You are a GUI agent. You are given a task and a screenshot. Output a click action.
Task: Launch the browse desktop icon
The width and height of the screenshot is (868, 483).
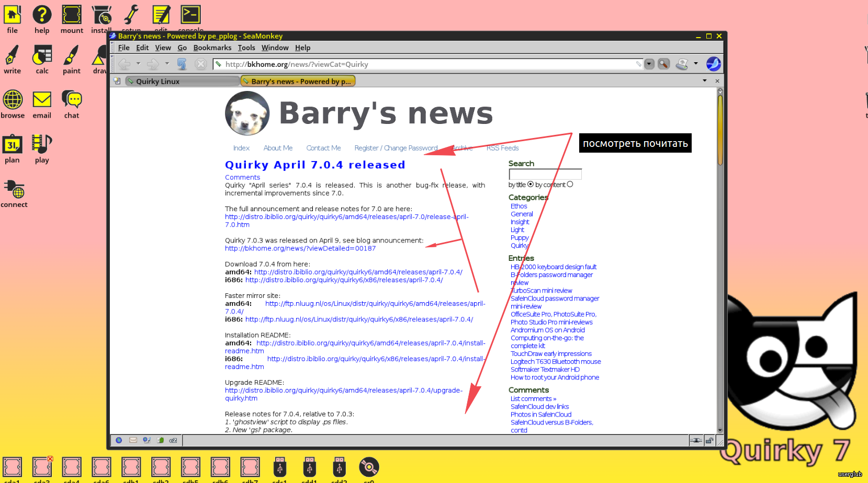coord(13,104)
